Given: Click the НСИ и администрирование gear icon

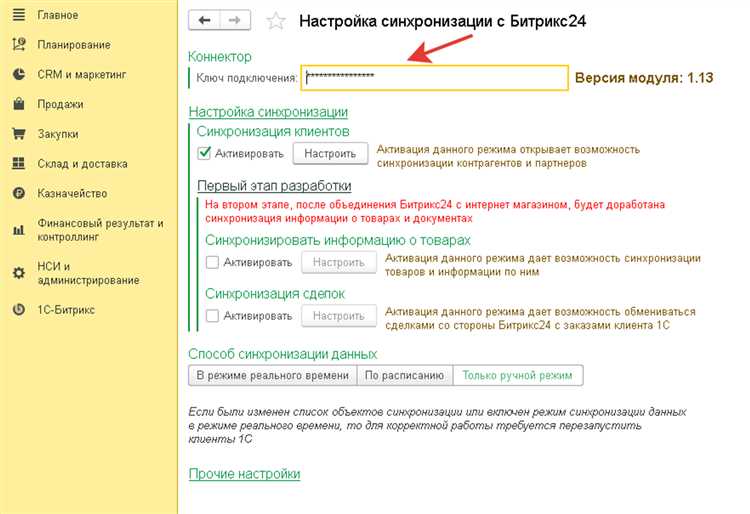Looking at the screenshot, I should tap(19, 273).
